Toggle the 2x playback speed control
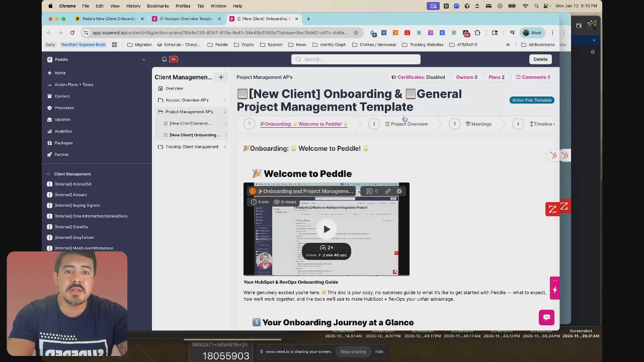This screenshot has height=362, width=644. click(x=327, y=247)
